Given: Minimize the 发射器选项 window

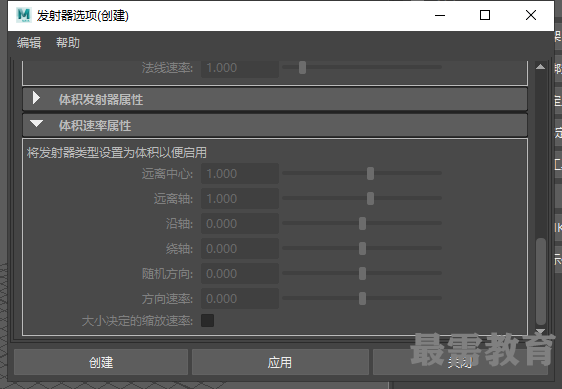Looking at the screenshot, I should 440,15.
